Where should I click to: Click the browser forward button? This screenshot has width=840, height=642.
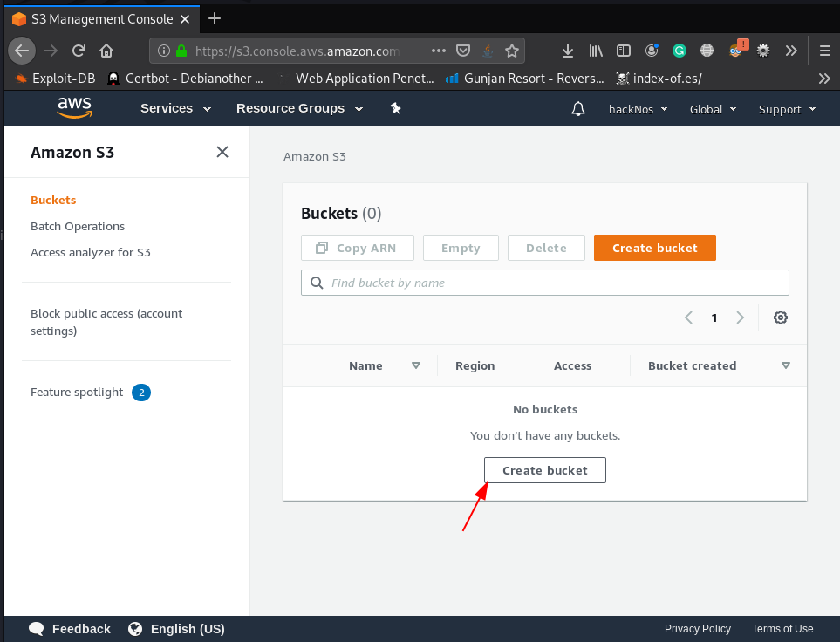pos(51,51)
